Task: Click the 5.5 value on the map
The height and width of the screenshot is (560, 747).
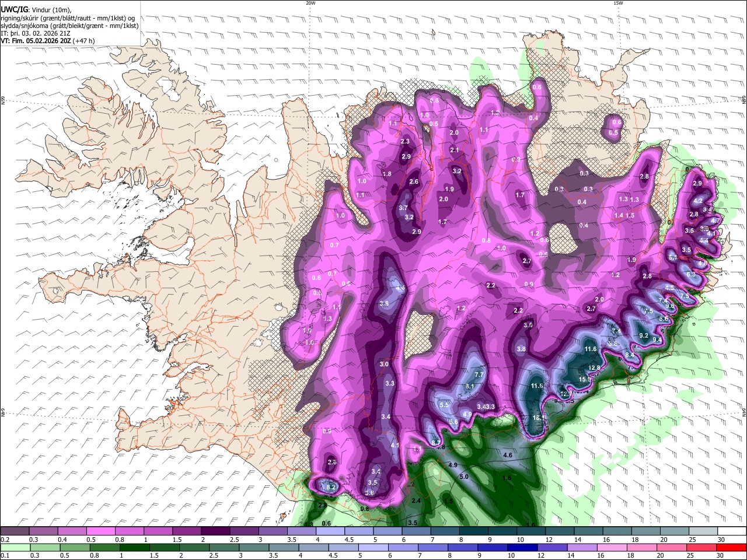Action: pos(444,405)
